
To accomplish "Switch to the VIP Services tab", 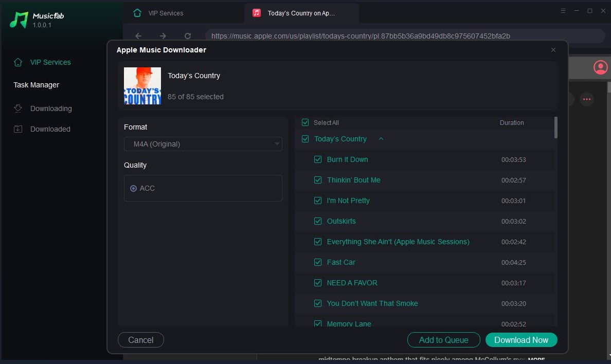I will 166,13.
